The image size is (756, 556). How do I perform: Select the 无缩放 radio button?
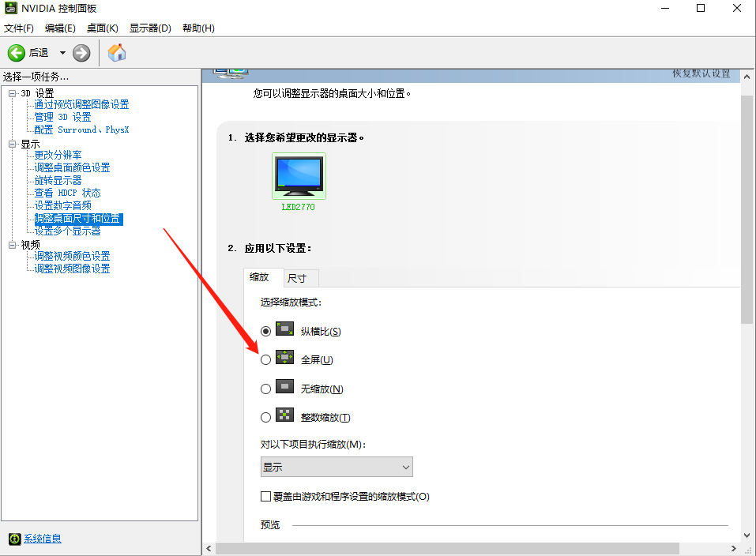[x=265, y=388]
